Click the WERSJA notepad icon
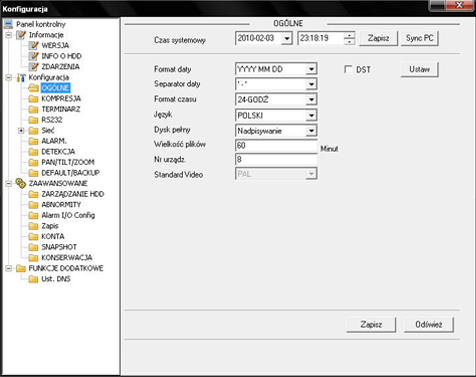Screen dimensions: 476x377 [x=33, y=45]
